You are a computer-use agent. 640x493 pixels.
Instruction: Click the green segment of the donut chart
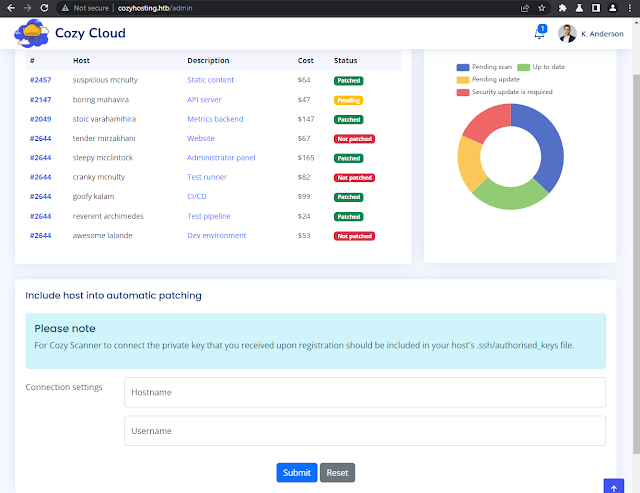coord(511,198)
